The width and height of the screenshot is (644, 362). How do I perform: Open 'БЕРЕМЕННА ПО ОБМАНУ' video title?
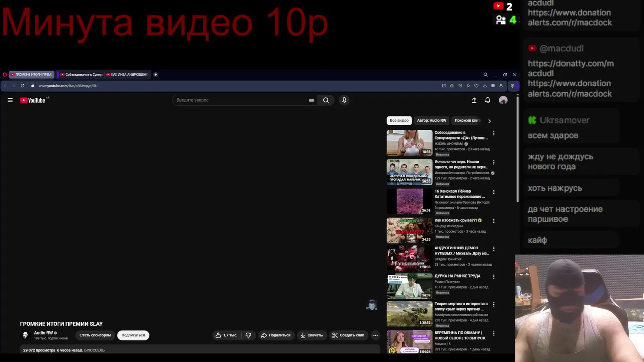[x=460, y=335]
